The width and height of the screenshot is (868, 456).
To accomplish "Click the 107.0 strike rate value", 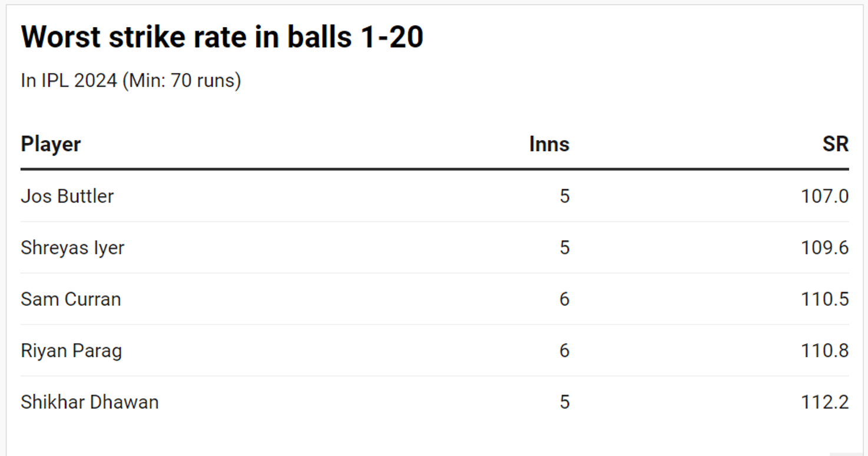I will click(824, 196).
